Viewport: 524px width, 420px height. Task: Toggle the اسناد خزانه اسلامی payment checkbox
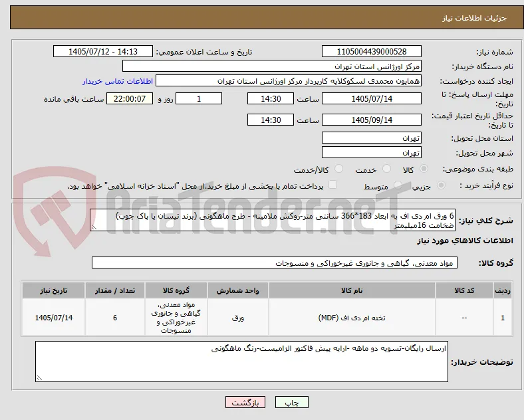333,185
